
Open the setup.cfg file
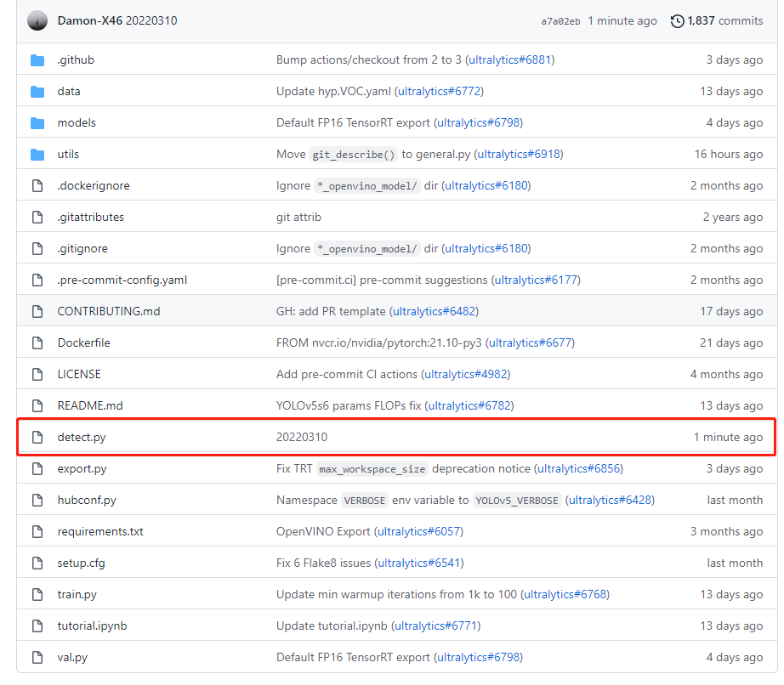(81, 563)
